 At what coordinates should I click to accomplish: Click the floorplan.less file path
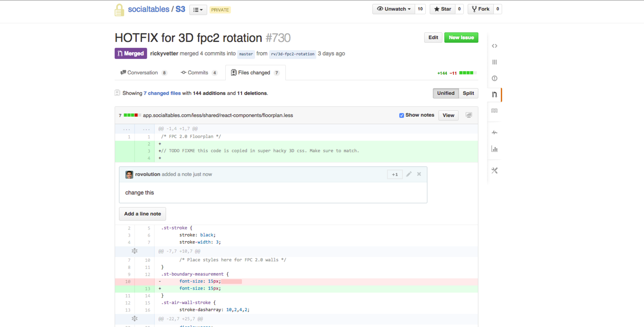click(x=218, y=115)
